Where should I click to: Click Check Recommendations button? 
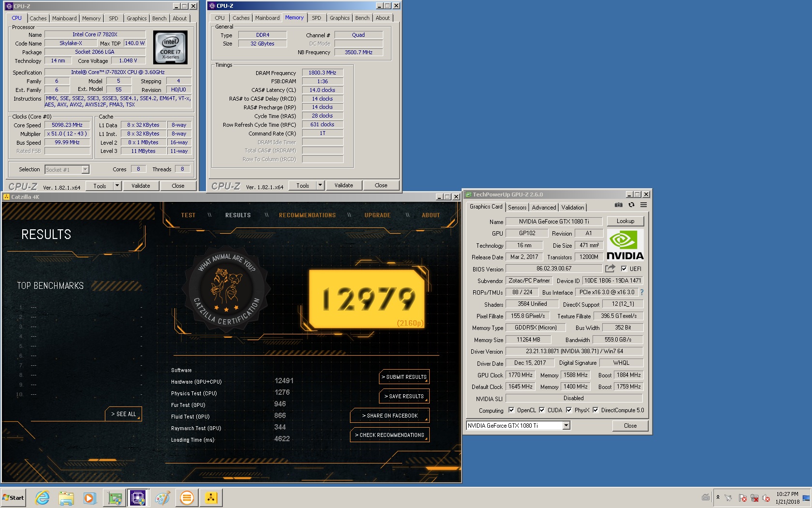click(x=390, y=435)
